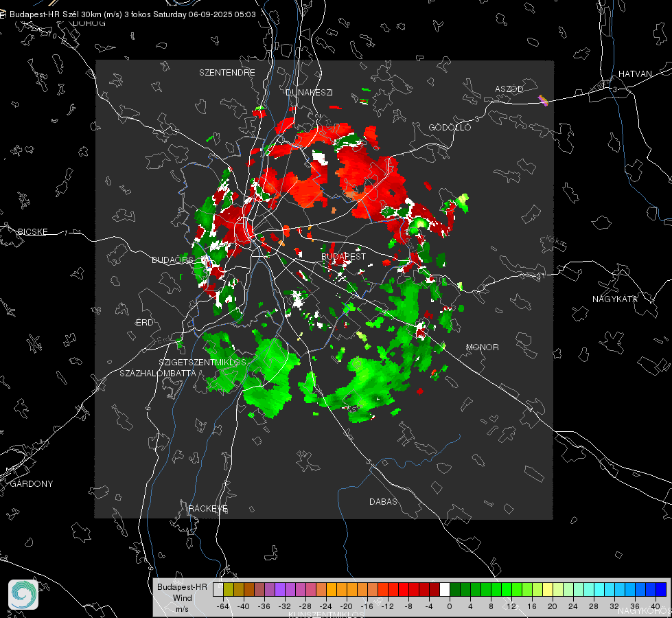The width and height of the screenshot is (672, 618).
Task: Click the BICSKE map label
Action: 32,231
